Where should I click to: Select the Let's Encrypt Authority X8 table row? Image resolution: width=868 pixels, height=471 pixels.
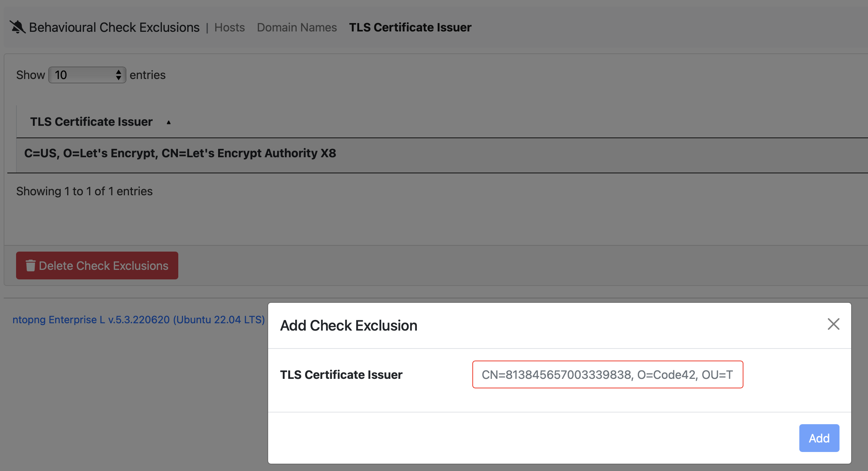tap(180, 153)
